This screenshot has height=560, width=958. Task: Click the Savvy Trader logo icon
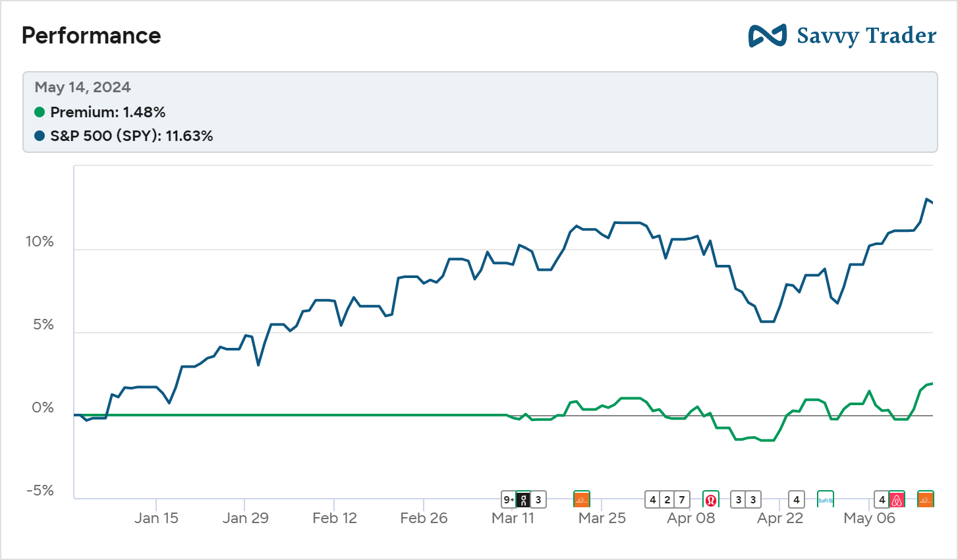[x=767, y=36]
